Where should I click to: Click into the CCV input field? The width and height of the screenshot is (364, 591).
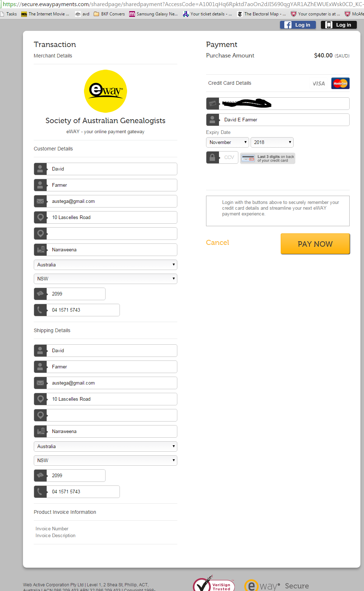(x=229, y=157)
